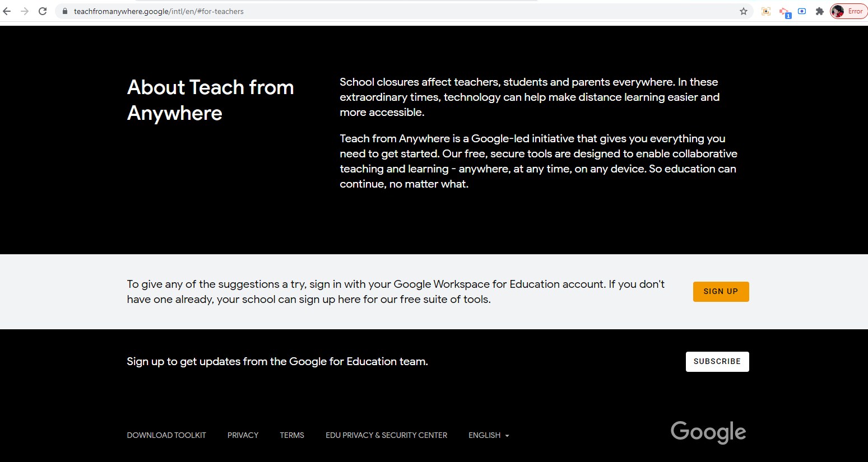
Task: Open the Extensions puzzle menu
Action: point(820,11)
